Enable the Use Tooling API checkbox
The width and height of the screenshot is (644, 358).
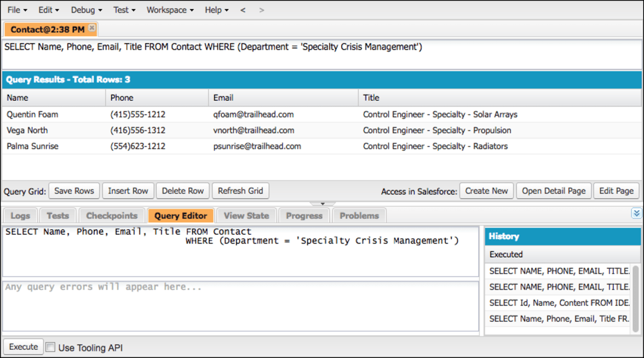(50, 347)
